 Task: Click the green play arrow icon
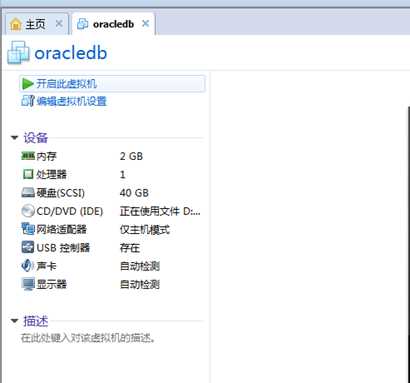(x=28, y=84)
